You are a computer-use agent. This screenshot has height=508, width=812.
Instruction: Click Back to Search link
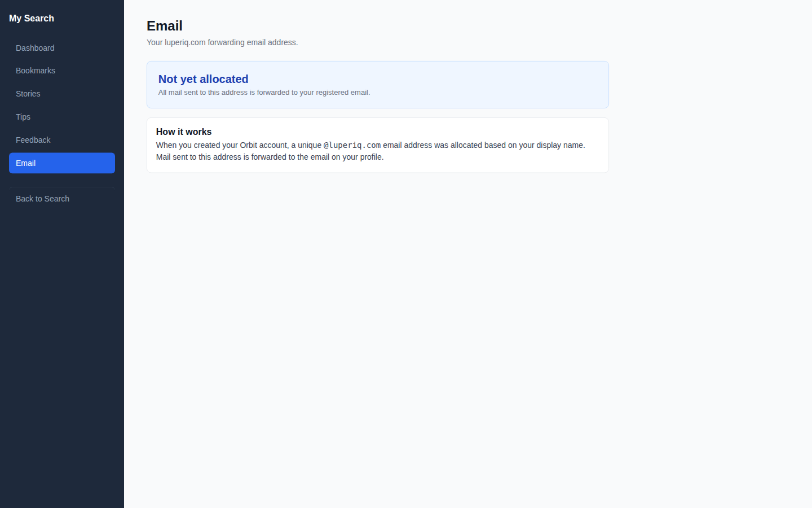[42, 199]
